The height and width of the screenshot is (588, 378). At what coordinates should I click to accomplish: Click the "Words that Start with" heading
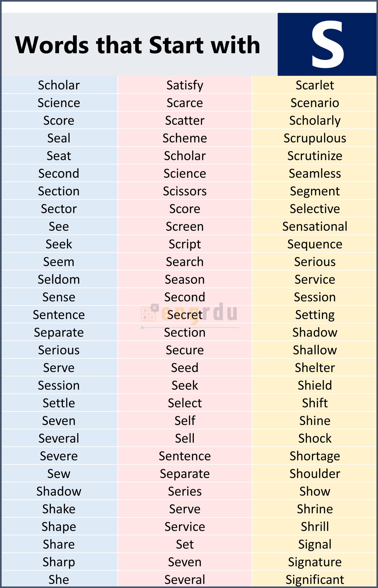coord(138,45)
